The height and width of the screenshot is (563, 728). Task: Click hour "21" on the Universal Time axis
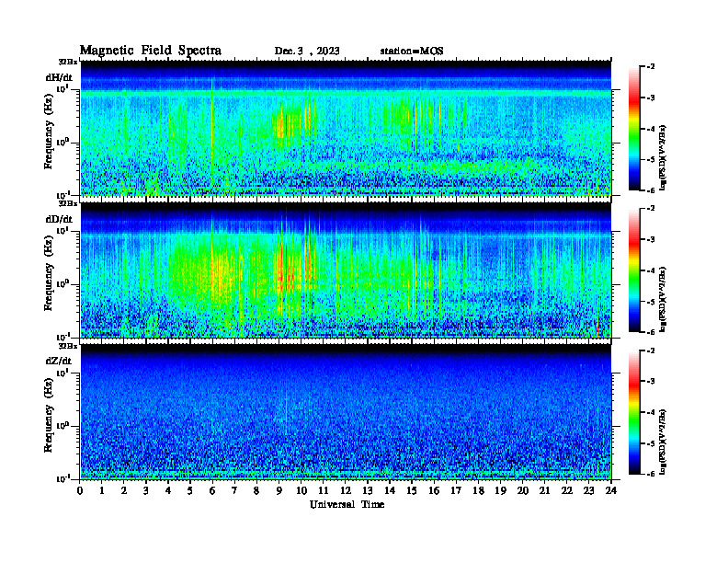[x=544, y=491]
